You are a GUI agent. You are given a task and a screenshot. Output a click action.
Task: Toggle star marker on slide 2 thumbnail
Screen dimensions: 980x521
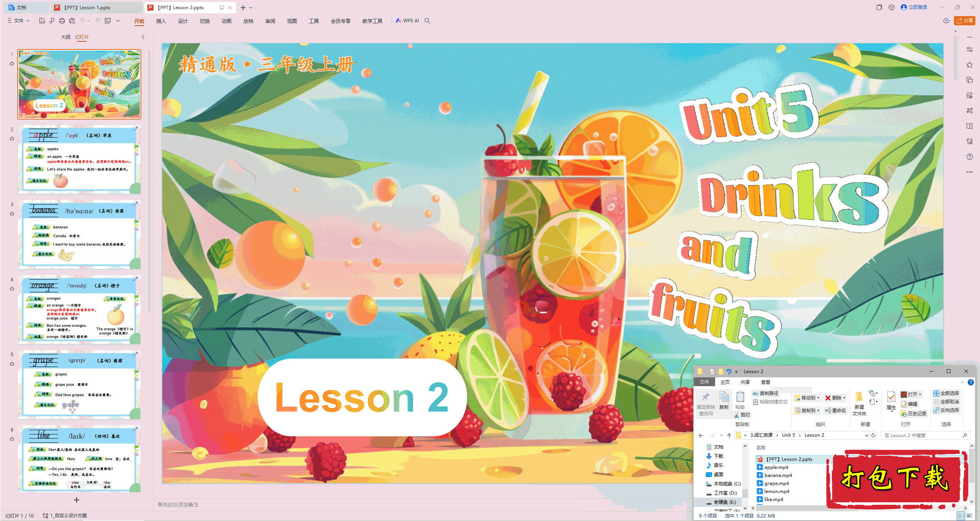click(x=12, y=139)
